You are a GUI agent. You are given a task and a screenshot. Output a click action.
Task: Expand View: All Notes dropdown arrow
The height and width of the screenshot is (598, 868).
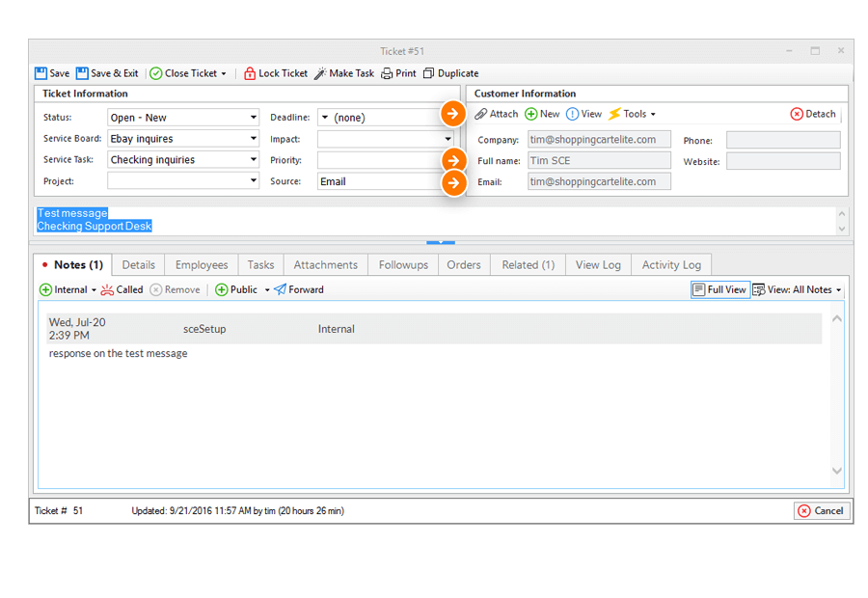839,290
